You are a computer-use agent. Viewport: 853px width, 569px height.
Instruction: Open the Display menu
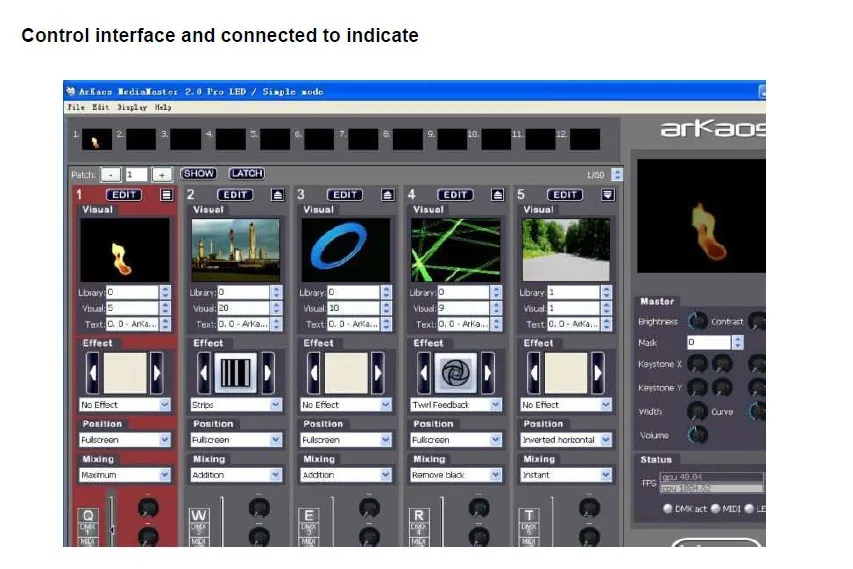(x=132, y=107)
